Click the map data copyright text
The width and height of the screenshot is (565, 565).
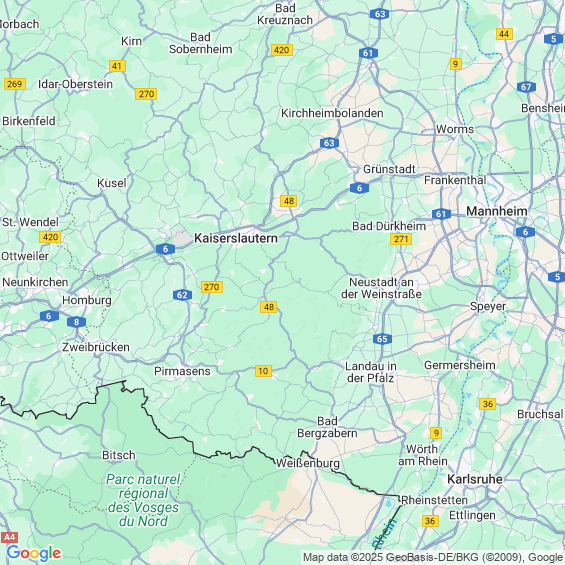tap(433, 557)
